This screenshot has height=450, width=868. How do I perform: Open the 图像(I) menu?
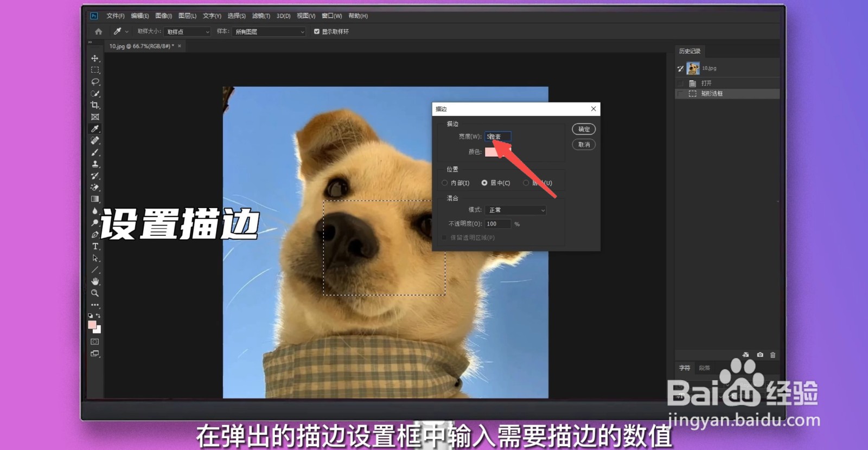tap(164, 16)
